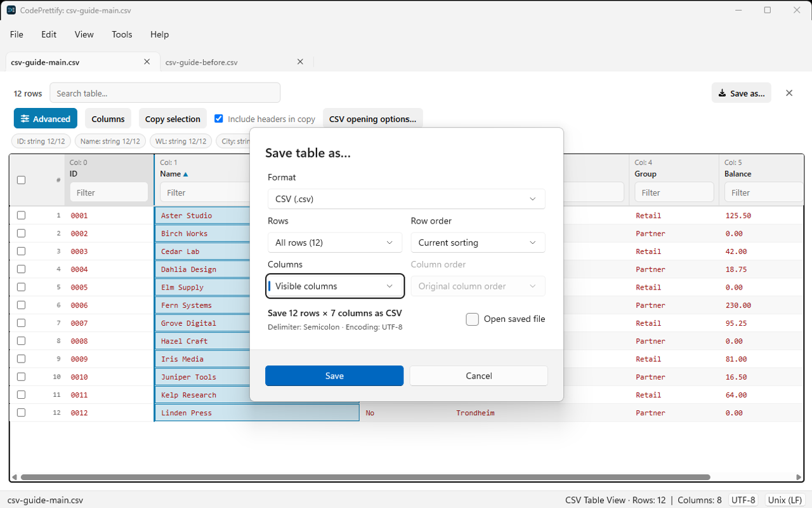Screen dimensions: 812x508
Task: Click the horizontal scrollbar thumb
Action: [365, 478]
